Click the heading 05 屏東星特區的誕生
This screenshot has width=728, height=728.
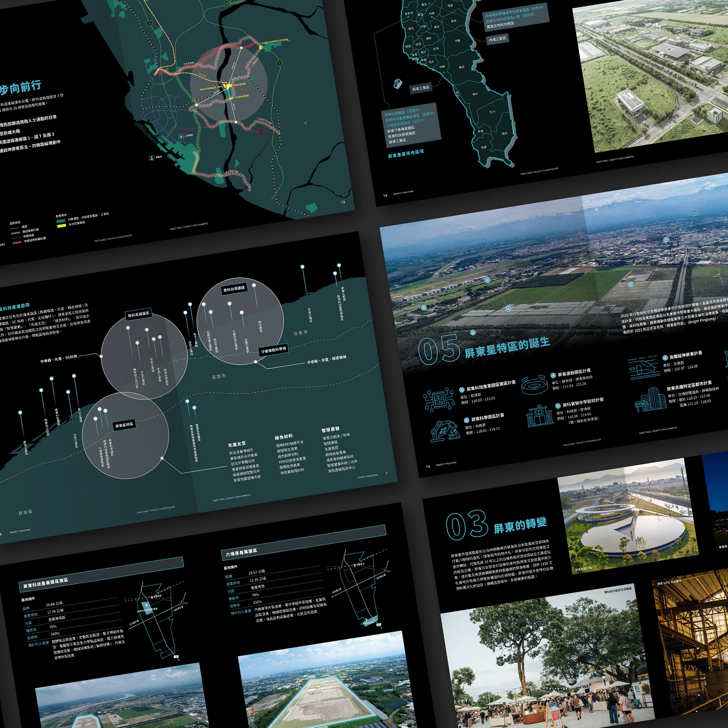[x=484, y=348]
